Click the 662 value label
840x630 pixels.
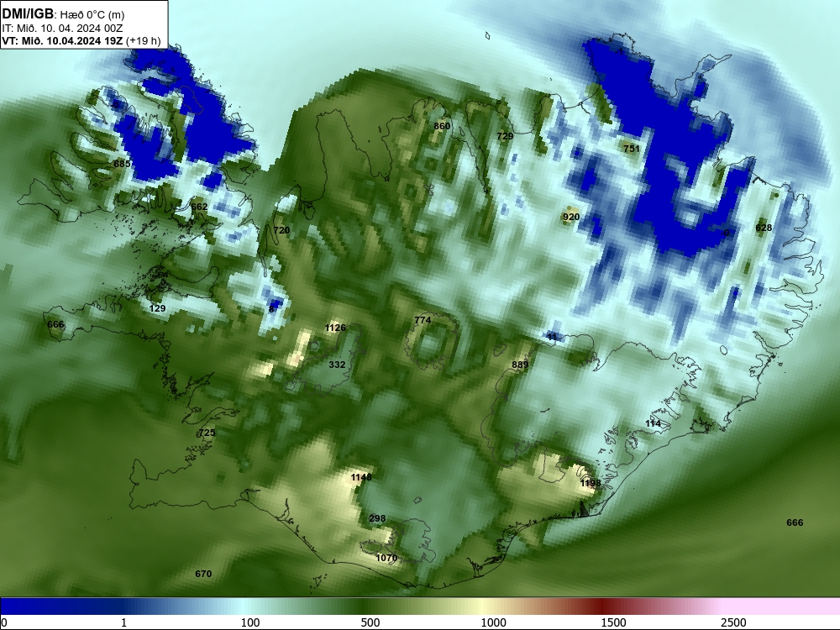coord(199,207)
